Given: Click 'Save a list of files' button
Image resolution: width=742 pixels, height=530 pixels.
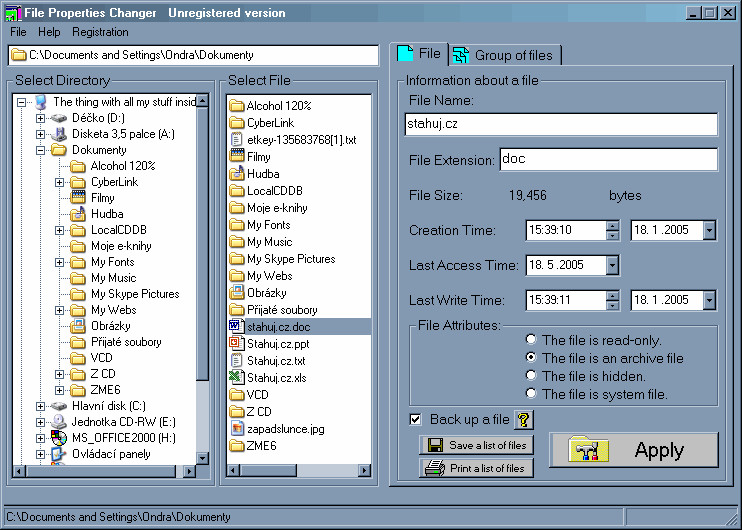Looking at the screenshot, I should click(477, 445).
